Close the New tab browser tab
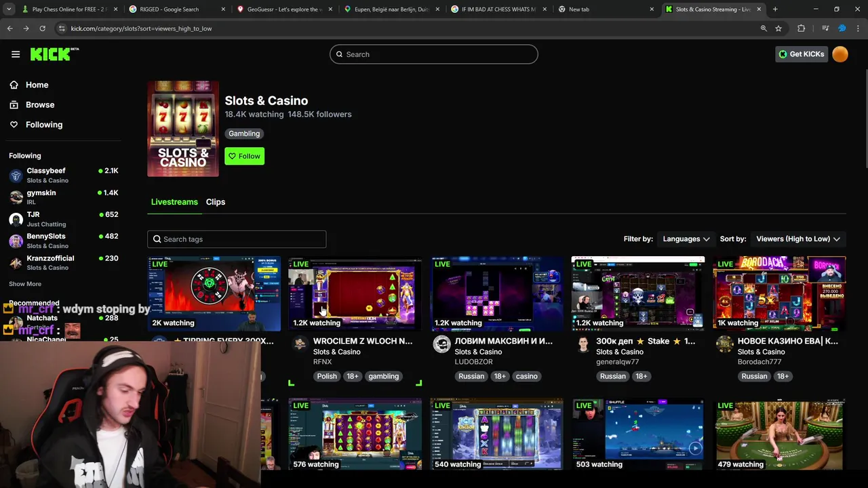The width and height of the screenshot is (868, 488). coord(652,9)
